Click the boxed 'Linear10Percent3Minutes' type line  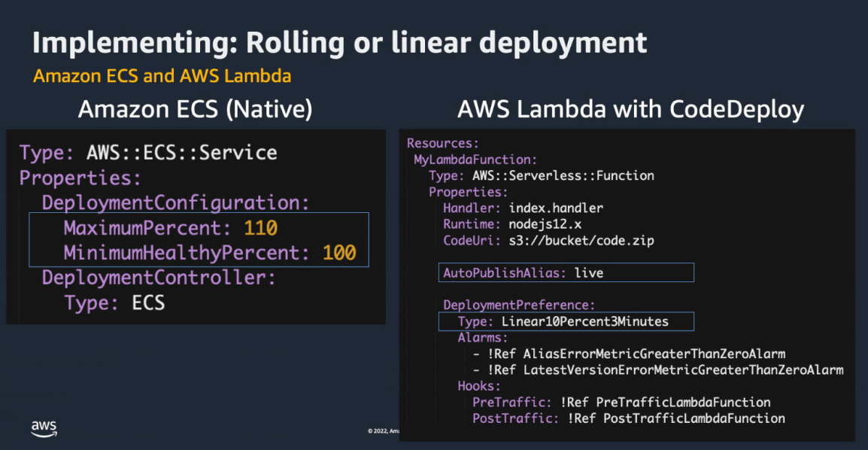coord(566,322)
